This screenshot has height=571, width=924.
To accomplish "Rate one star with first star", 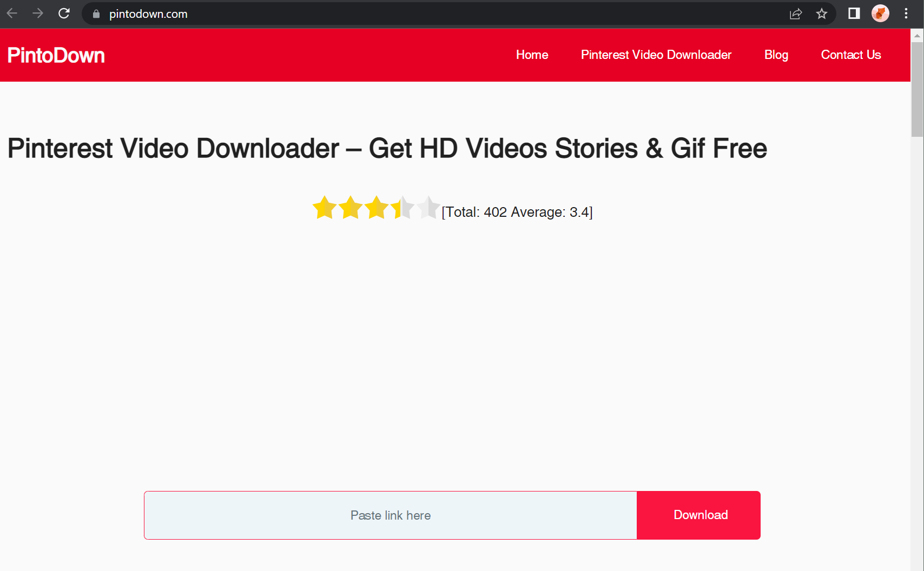I will [325, 208].
